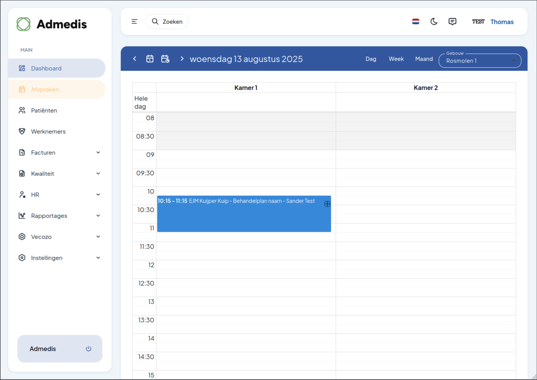Open the 10:15 - 11:15 EJM Kuijper appointment
This screenshot has height=380, width=537.
pyautogui.click(x=244, y=214)
